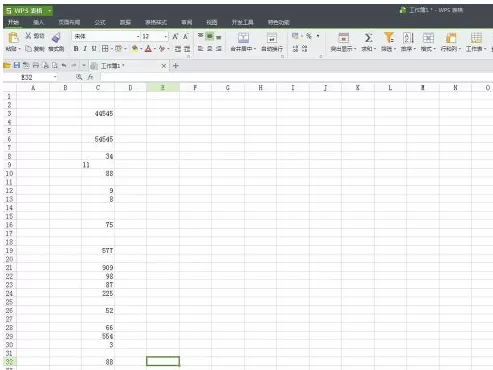Screen dimensions: 493x370
Task: Center cell text horizontally
Action: point(210,49)
